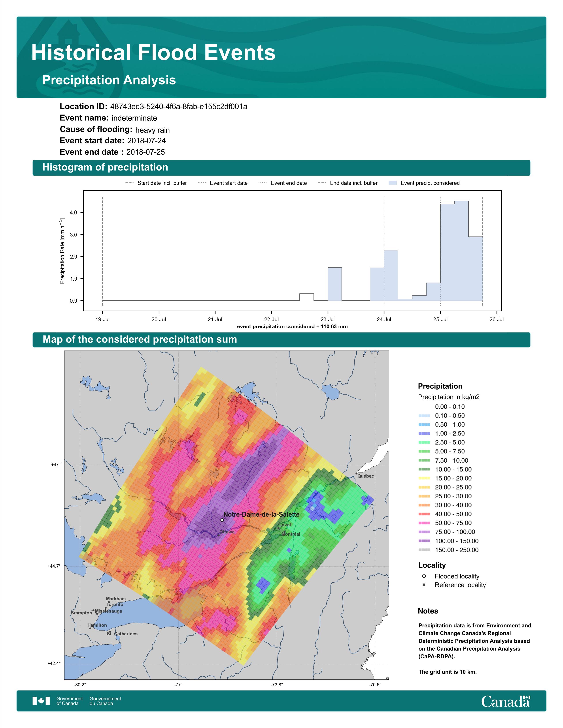Click the 'Toronto' label on the map
563x728 pixels.
[115, 604]
